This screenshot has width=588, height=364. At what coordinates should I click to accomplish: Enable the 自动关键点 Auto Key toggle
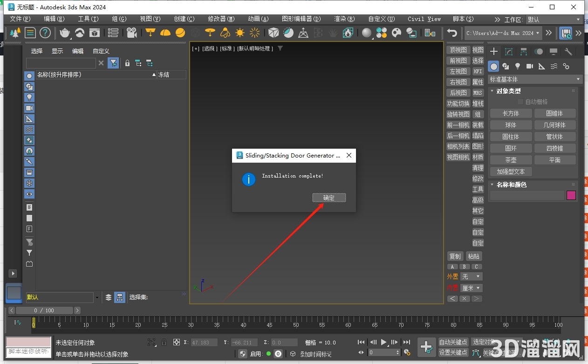[x=452, y=342]
